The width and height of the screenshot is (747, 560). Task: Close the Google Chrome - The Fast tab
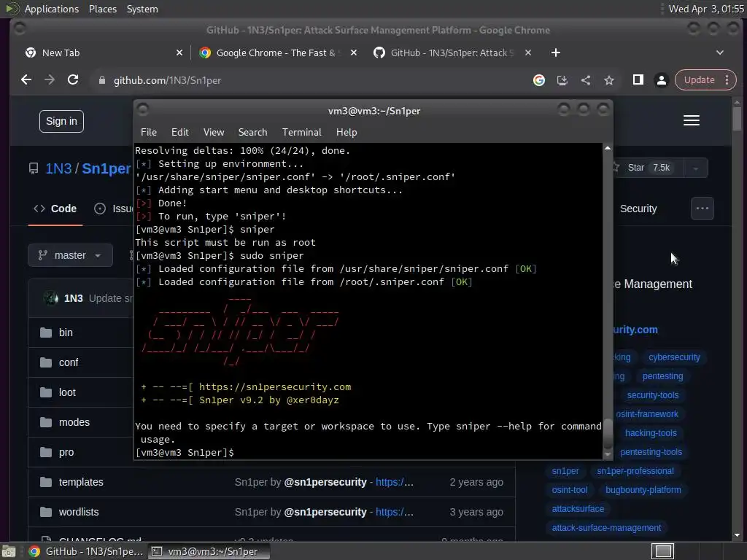[354, 52]
